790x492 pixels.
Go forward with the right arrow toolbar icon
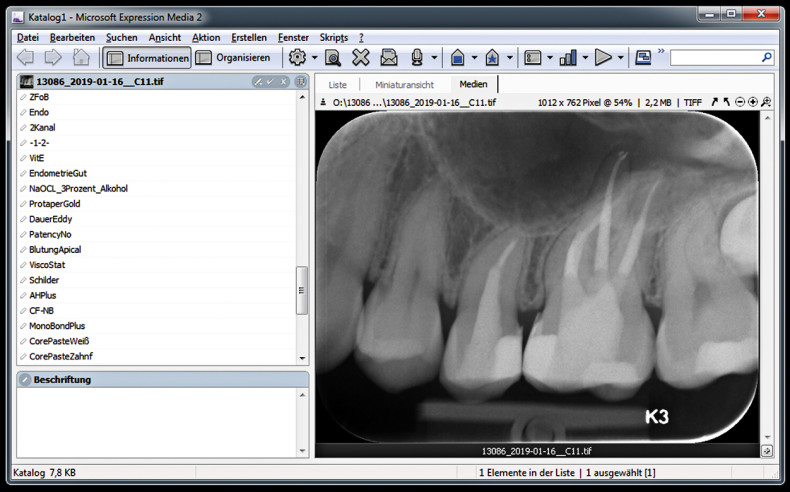(53, 57)
